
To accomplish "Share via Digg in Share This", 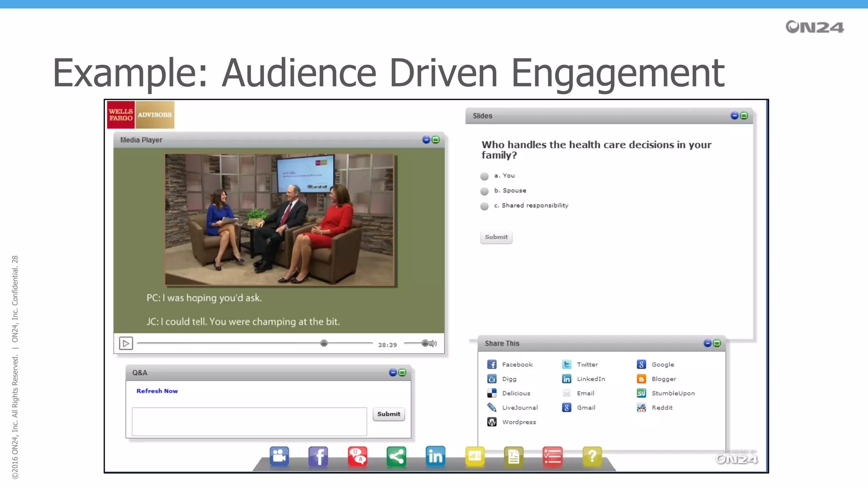I will point(502,379).
